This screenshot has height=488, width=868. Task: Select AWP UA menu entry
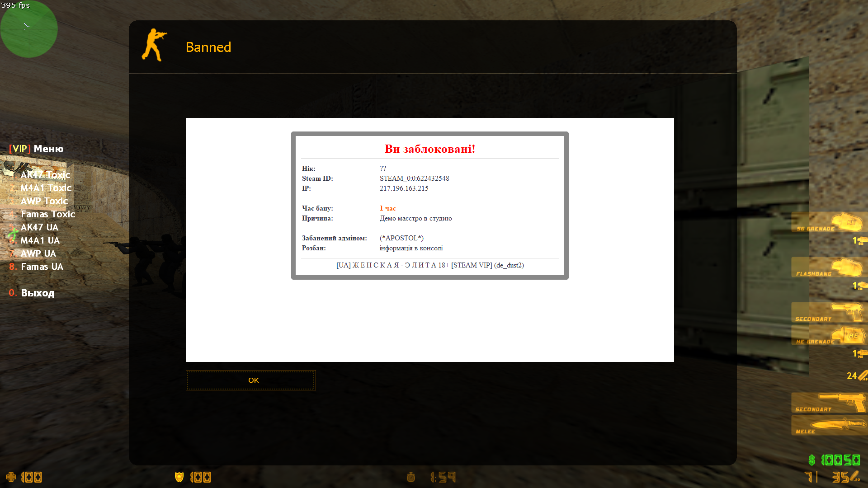[x=38, y=253]
